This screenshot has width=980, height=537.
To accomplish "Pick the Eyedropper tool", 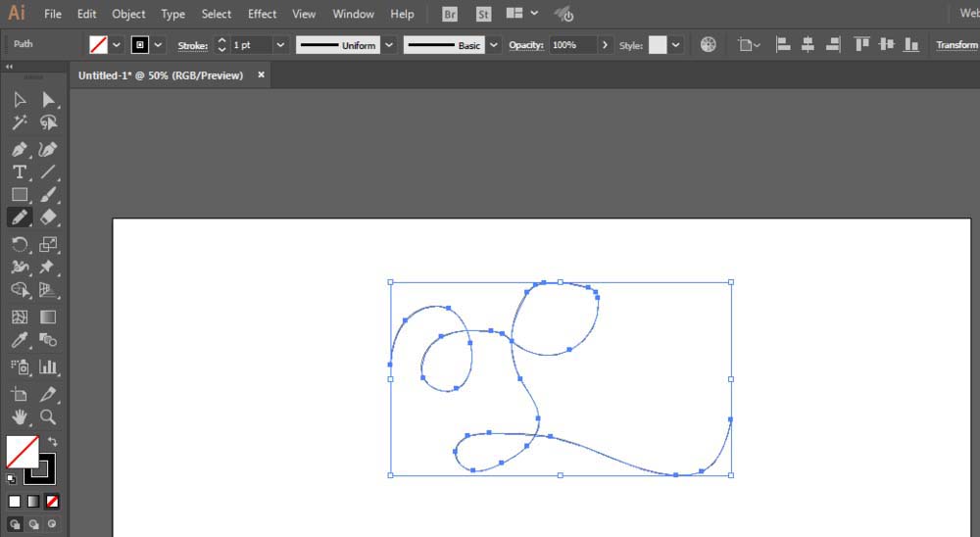I will 20,340.
